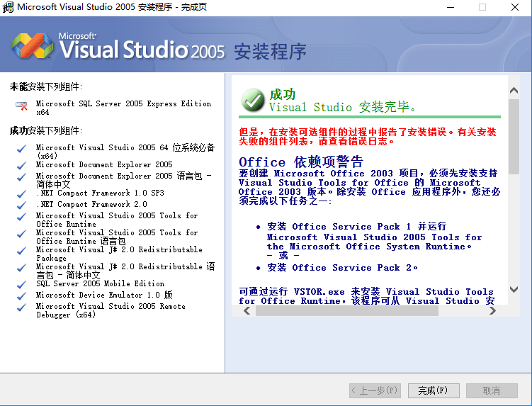Click checkmark beside .NET Compact Framework 1.0 SP3
Screen dimensions: 532x406
pos(22,194)
